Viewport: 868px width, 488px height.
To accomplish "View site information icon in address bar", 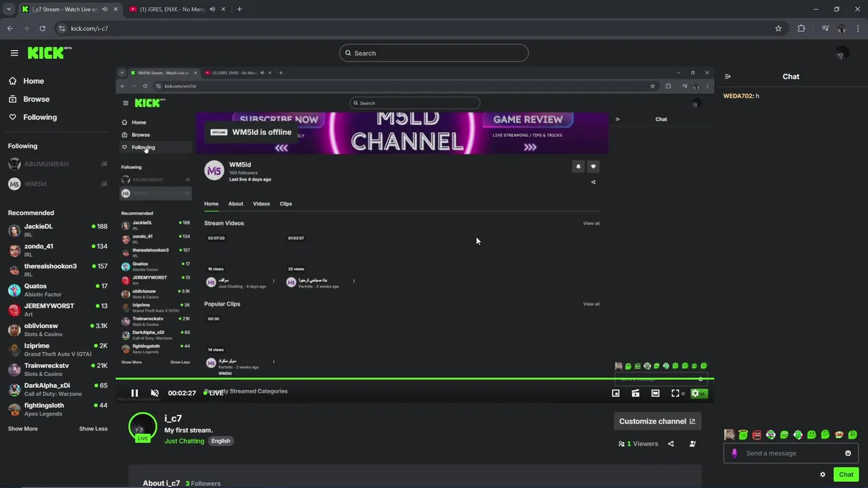I will coord(62,28).
